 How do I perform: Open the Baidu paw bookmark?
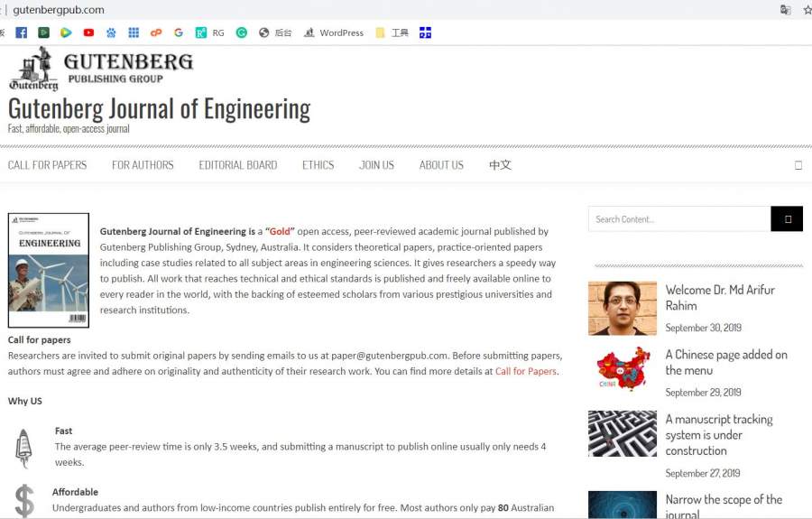click(111, 32)
